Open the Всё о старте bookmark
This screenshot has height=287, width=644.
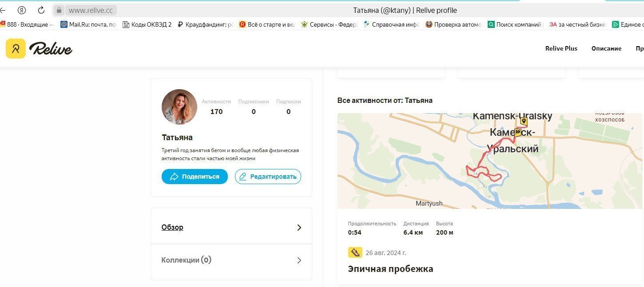point(267,24)
